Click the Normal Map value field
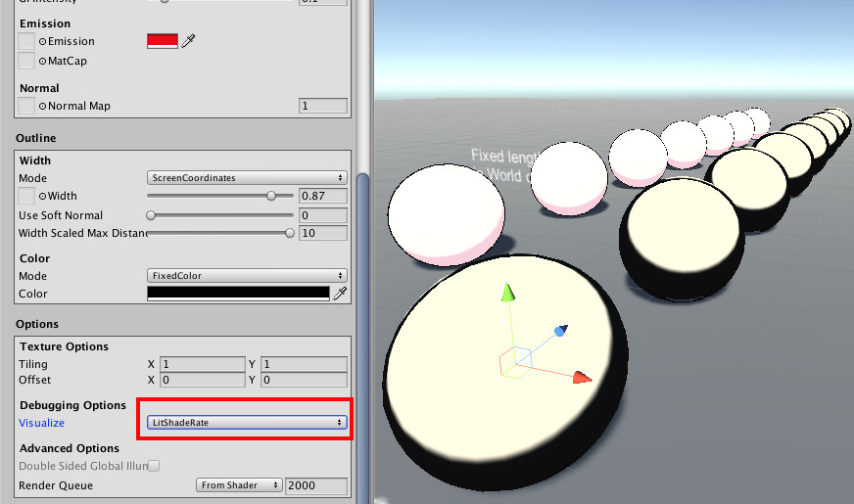The width and height of the screenshot is (854, 504). click(323, 106)
